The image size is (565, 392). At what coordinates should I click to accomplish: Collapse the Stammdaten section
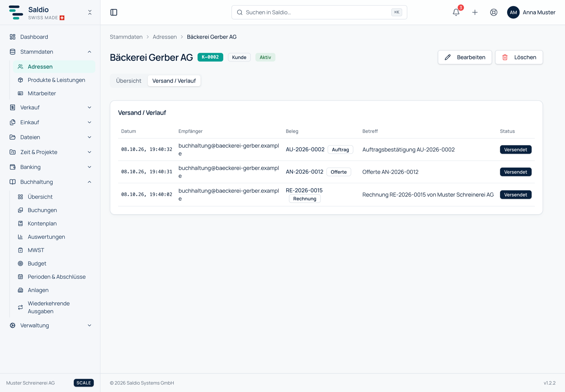(x=50, y=52)
